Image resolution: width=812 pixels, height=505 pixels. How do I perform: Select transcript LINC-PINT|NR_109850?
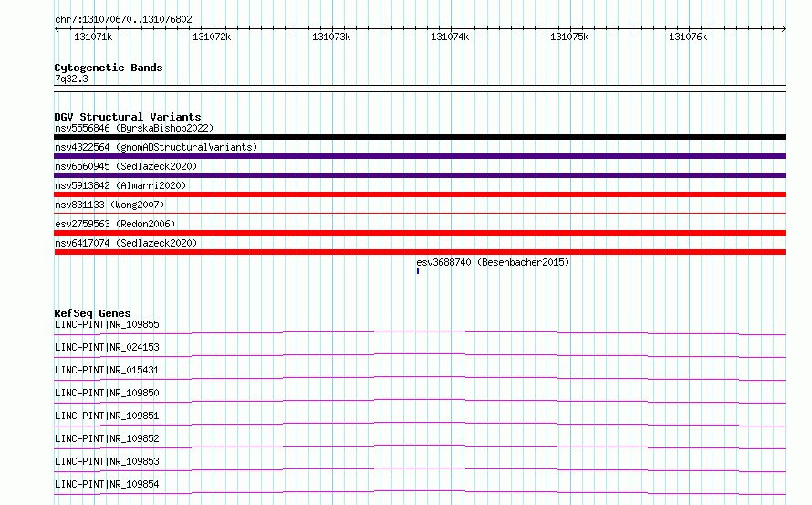[x=107, y=393]
